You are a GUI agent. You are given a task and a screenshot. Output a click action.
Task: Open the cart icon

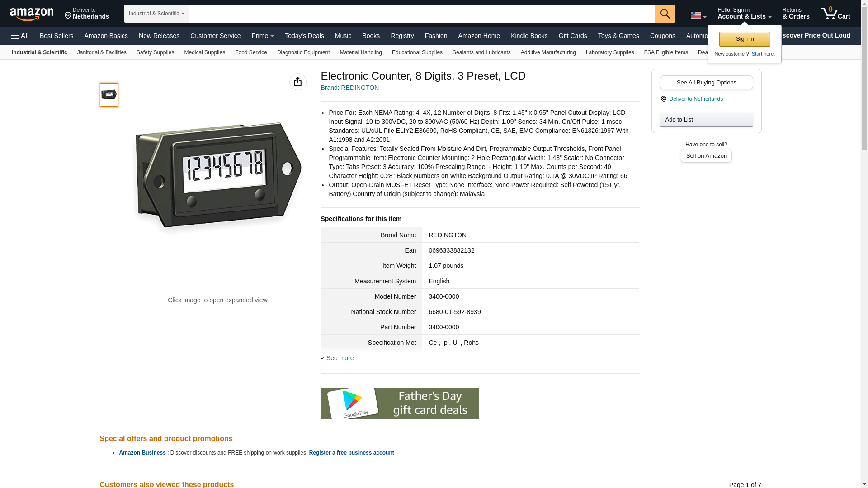(x=835, y=14)
